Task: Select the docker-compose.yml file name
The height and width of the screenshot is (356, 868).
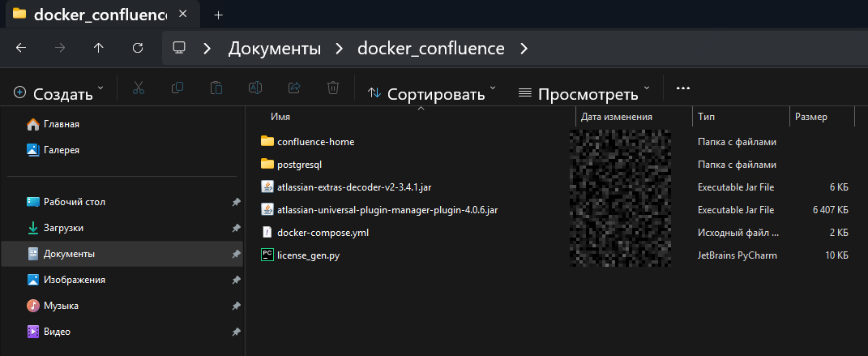Action: pos(323,233)
